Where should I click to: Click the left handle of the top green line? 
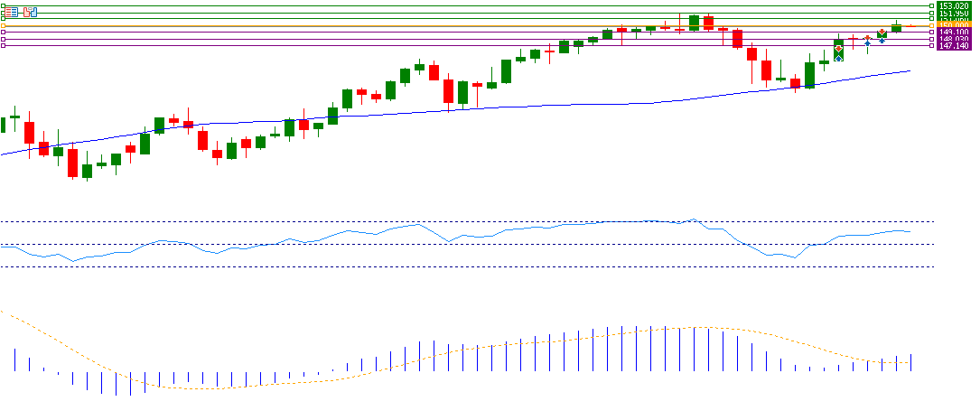[x=3, y=6]
